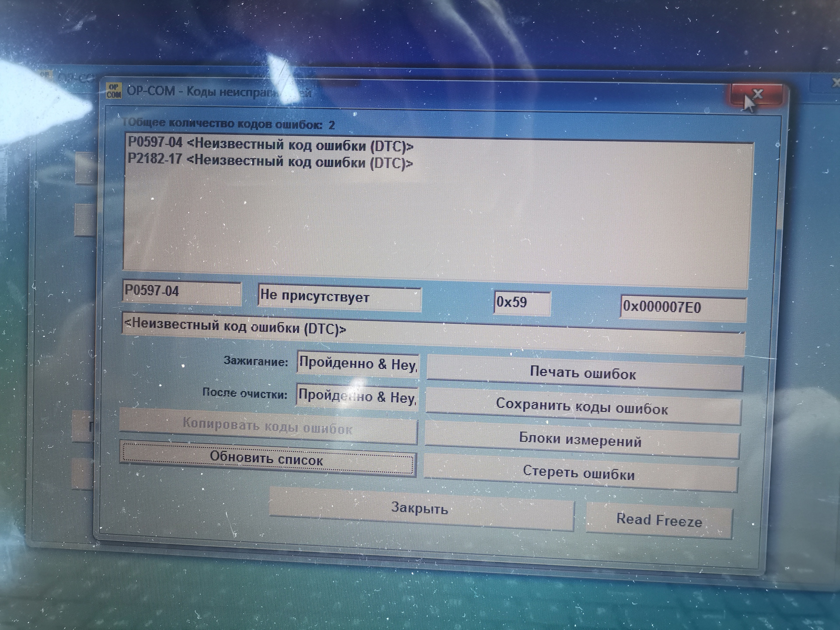Click the 'Общее количество кодов ошибок: 2' label
This screenshot has width=840, height=630.
pyautogui.click(x=228, y=124)
